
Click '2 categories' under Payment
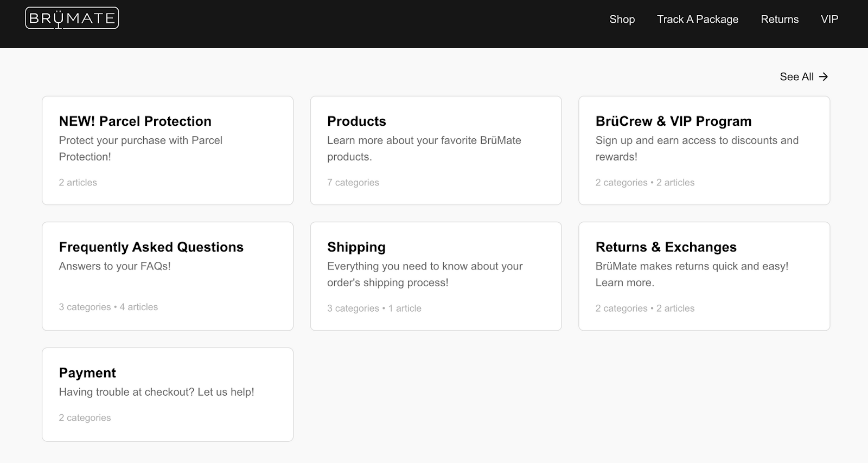point(85,418)
